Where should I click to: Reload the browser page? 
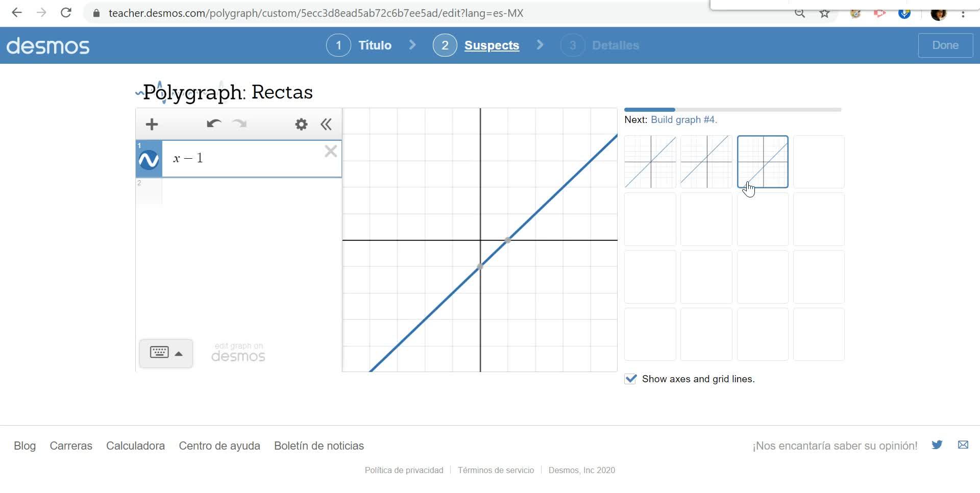point(66,13)
